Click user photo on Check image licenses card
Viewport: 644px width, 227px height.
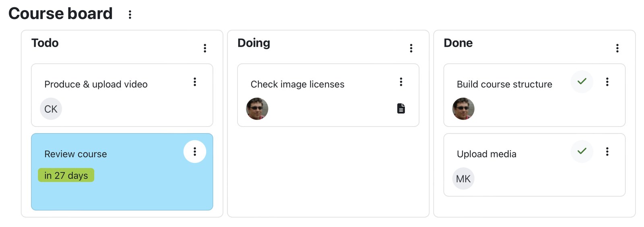[257, 109]
